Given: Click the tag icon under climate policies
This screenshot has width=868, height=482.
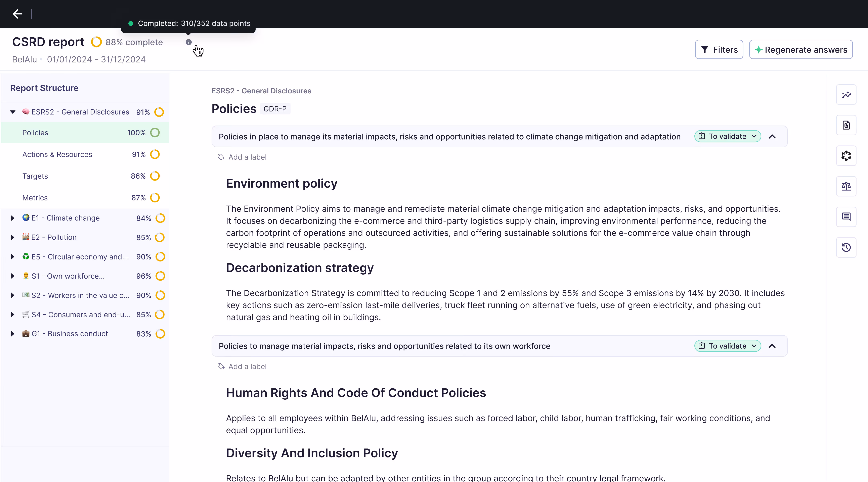Looking at the screenshot, I should [x=221, y=157].
